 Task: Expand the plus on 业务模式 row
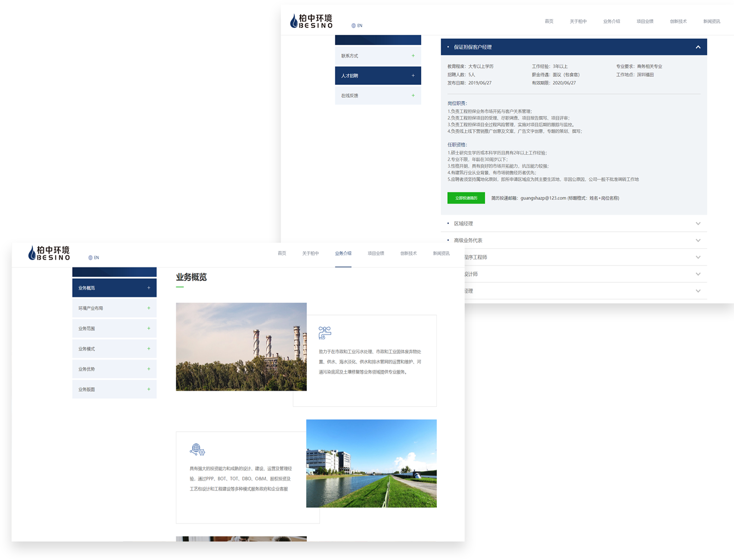[x=149, y=349]
